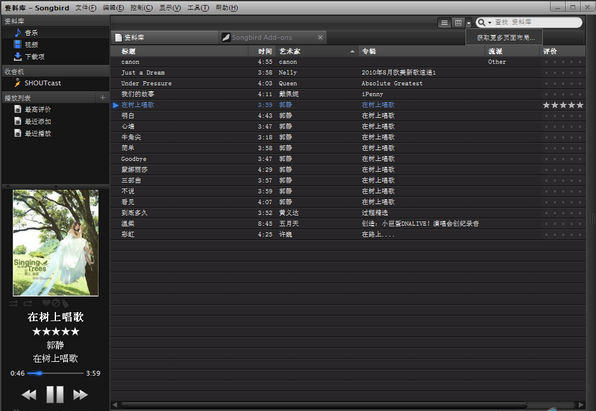Add a new playlist with plus icon
The width and height of the screenshot is (596, 411).
[x=102, y=98]
